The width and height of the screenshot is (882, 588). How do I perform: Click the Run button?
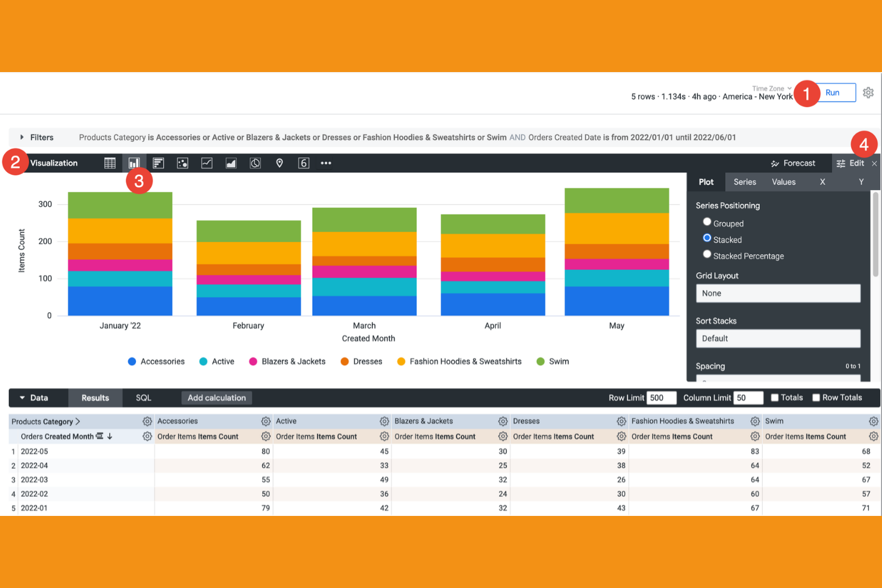[x=833, y=92]
